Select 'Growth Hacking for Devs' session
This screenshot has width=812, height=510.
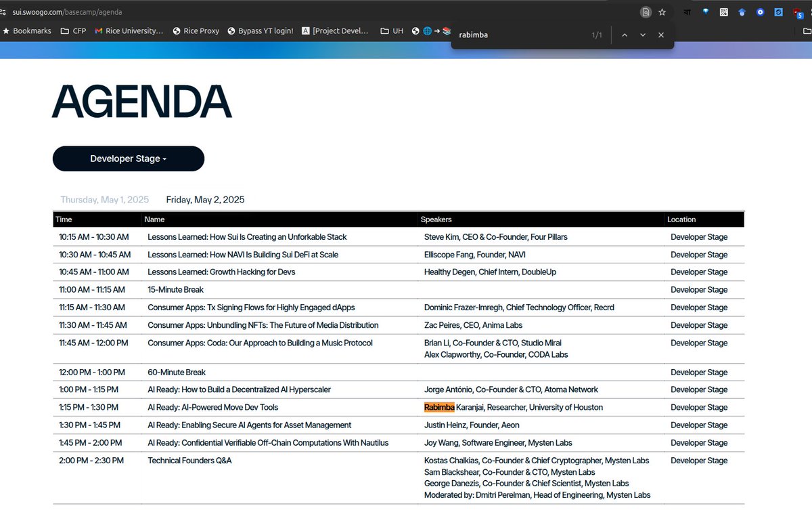pyautogui.click(x=222, y=272)
